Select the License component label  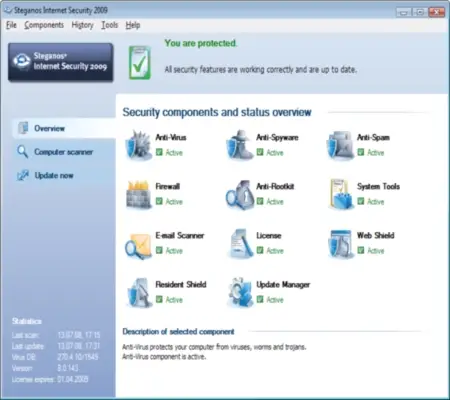(x=269, y=235)
